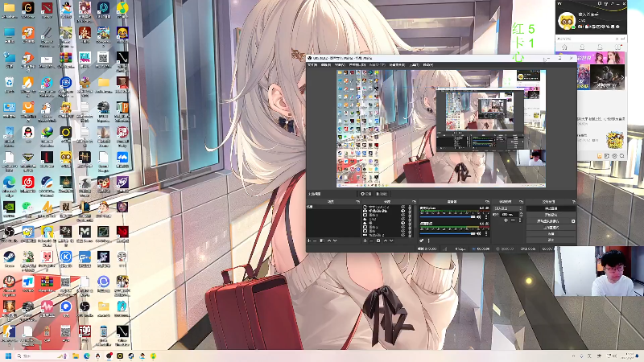Pop out the Audio Mixer dock
644x362 pixels.
487,202
